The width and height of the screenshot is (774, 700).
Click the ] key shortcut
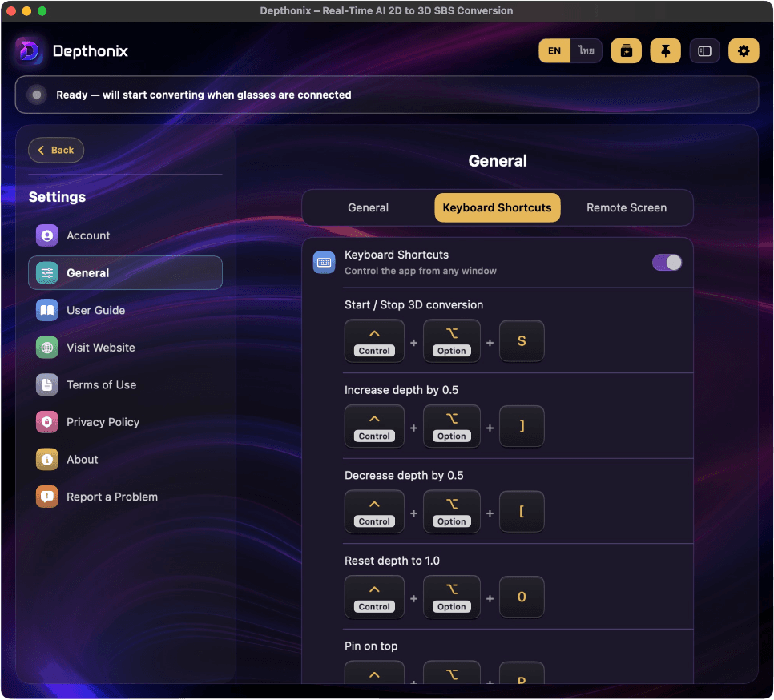522,427
